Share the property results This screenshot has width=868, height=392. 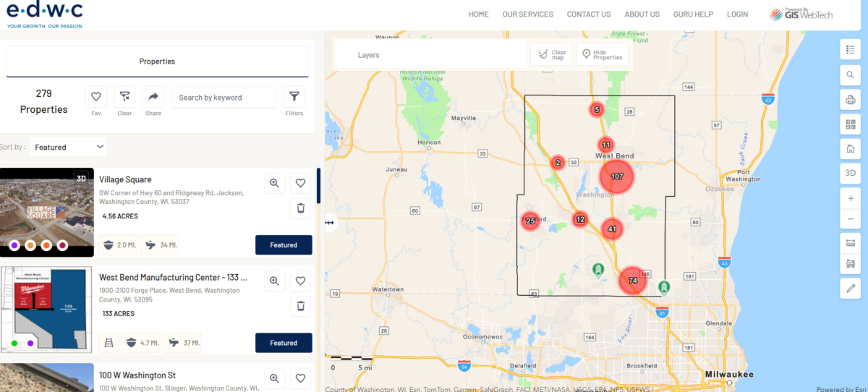click(153, 97)
